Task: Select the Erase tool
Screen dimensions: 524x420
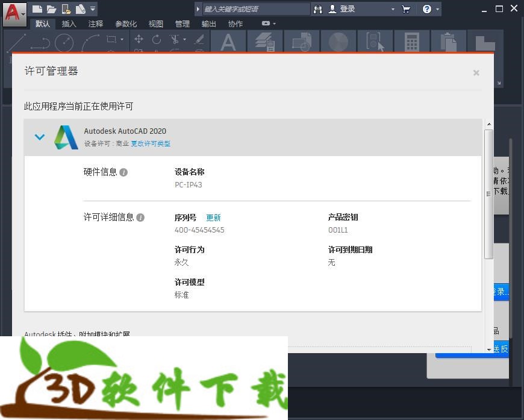Action: pos(199,39)
